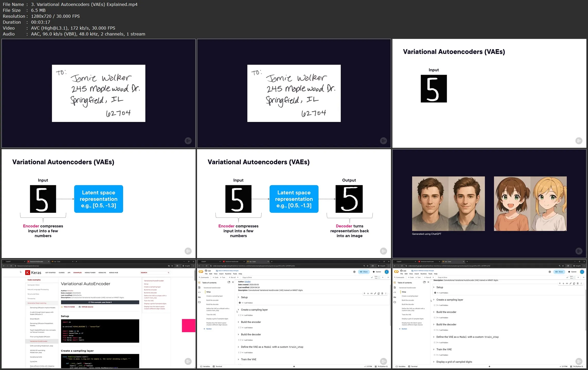Select 'Computer Vision' in Keras code examples sidebar
Viewport: 588px width, 370px height.
coord(34,285)
